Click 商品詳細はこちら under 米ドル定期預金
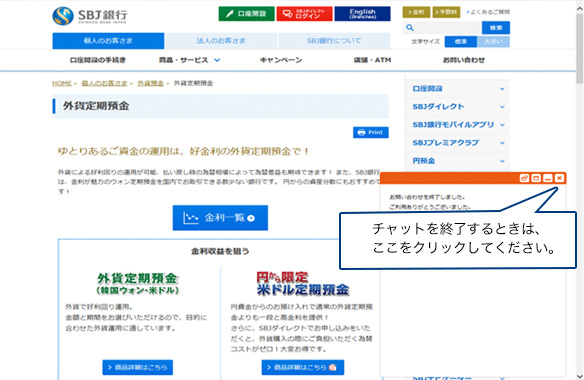Screen dimensions: 584x380 [303, 367]
